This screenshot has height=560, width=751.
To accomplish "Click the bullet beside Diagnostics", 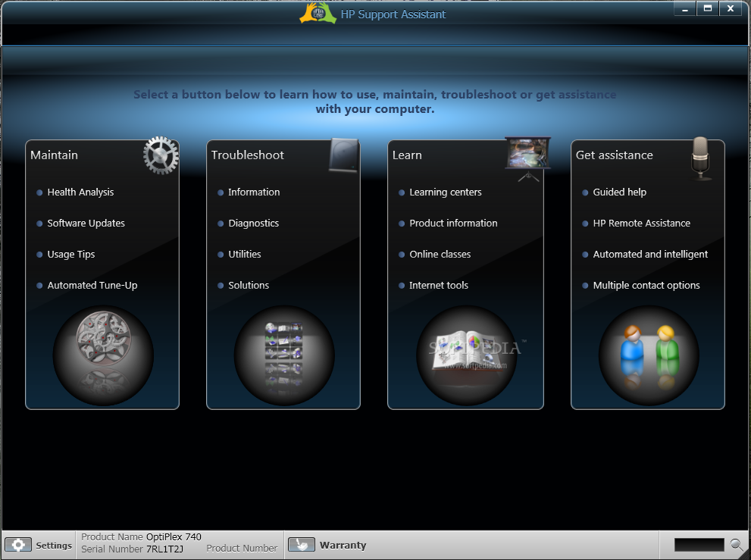I will (x=221, y=224).
